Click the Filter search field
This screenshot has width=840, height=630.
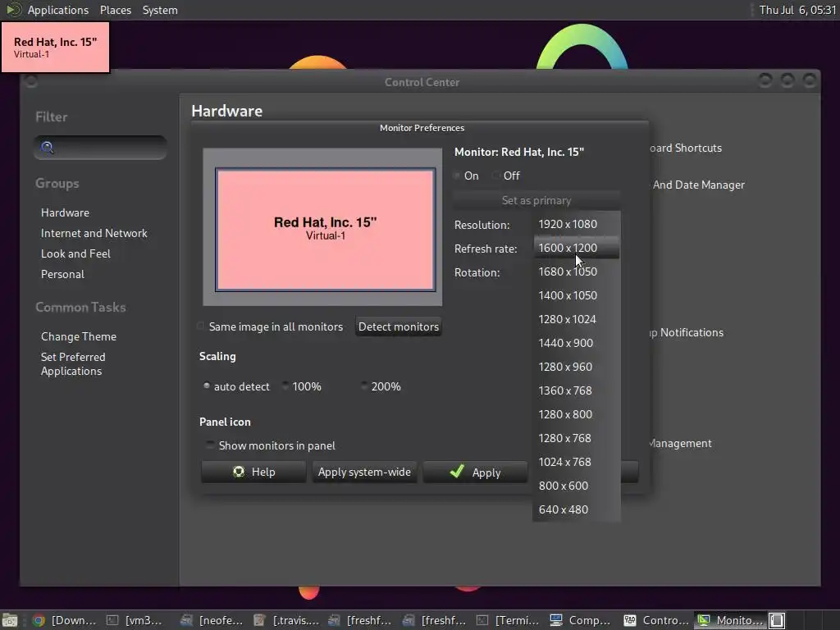click(x=101, y=148)
